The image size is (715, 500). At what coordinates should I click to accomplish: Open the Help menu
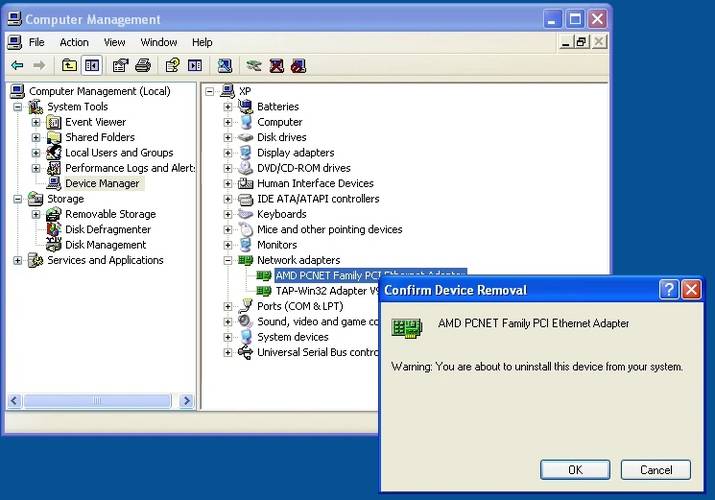click(202, 42)
